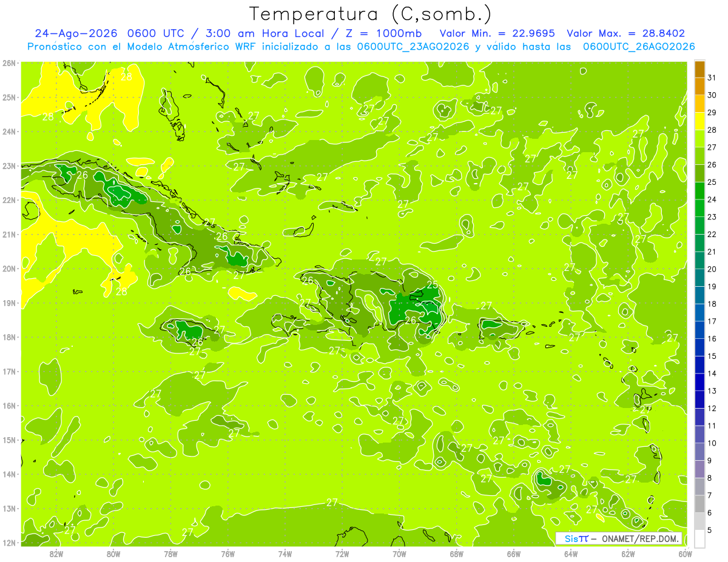Click the '16N' latitude axis label
728x562 pixels.
click(x=8, y=406)
